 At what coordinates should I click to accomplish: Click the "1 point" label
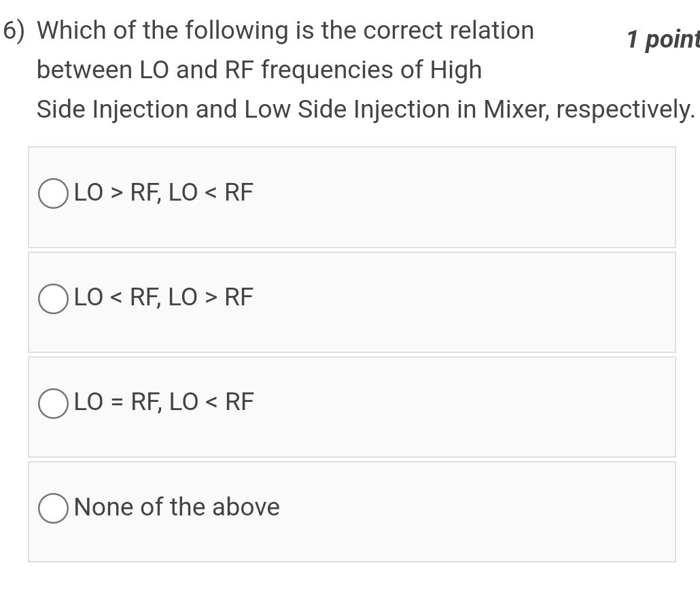(x=663, y=40)
